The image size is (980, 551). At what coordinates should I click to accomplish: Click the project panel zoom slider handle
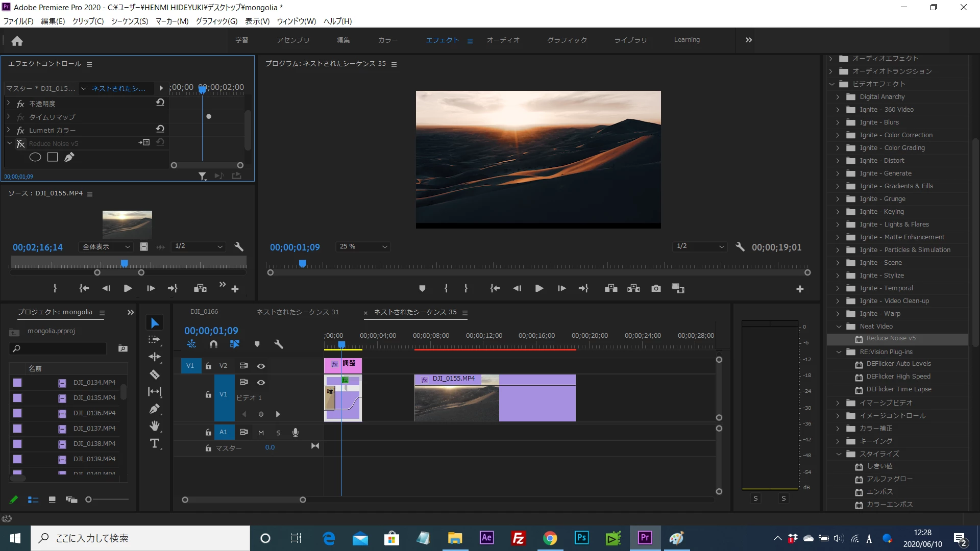coord(88,499)
